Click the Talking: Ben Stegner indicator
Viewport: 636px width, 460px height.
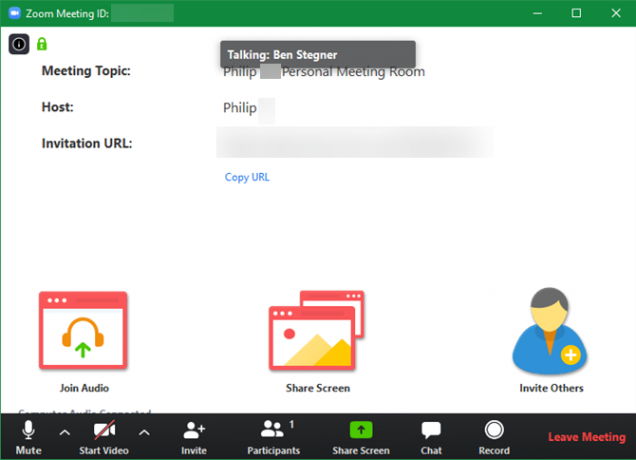[x=318, y=54]
